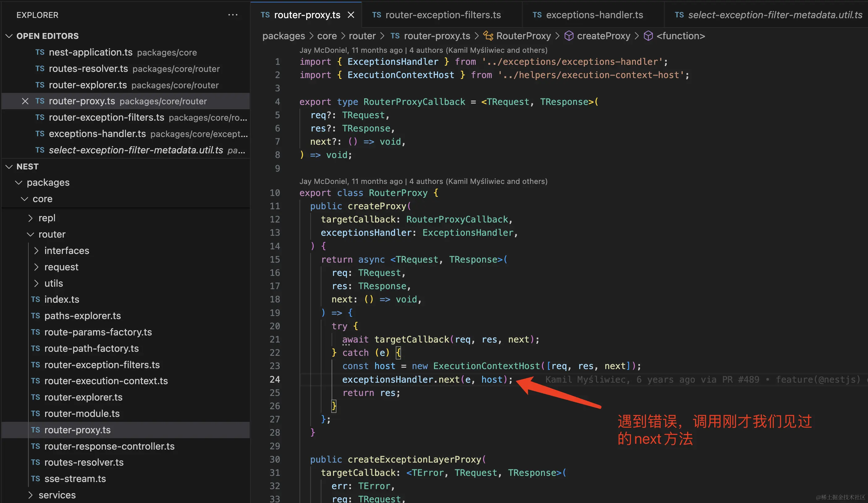Click line number 10 in gutter
Screen dimensions: 868x503
pyautogui.click(x=275, y=193)
